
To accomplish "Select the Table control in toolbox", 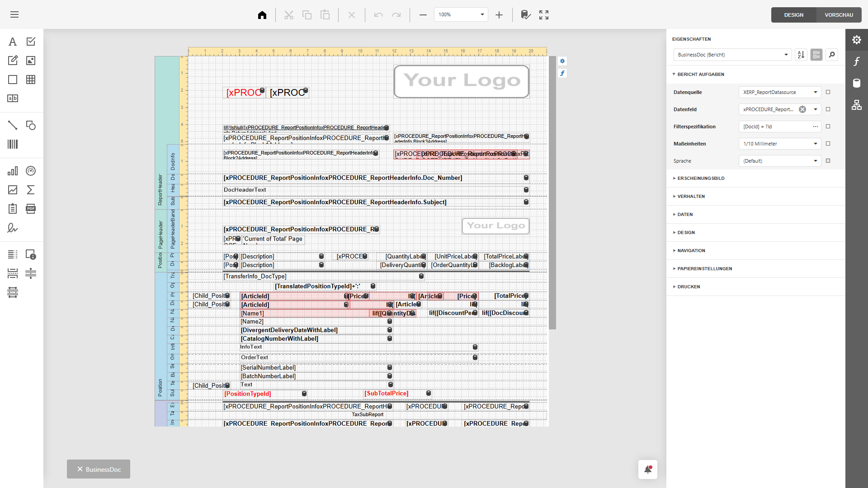I will point(31,80).
